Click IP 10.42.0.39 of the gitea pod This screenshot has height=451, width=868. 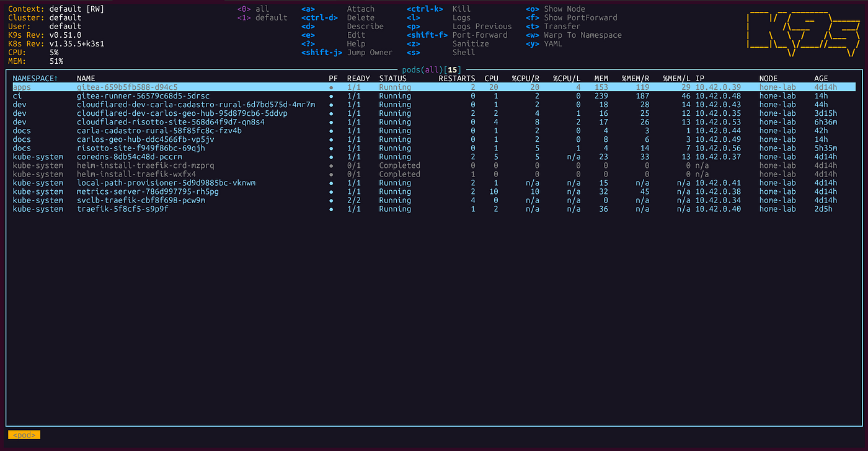click(x=718, y=87)
